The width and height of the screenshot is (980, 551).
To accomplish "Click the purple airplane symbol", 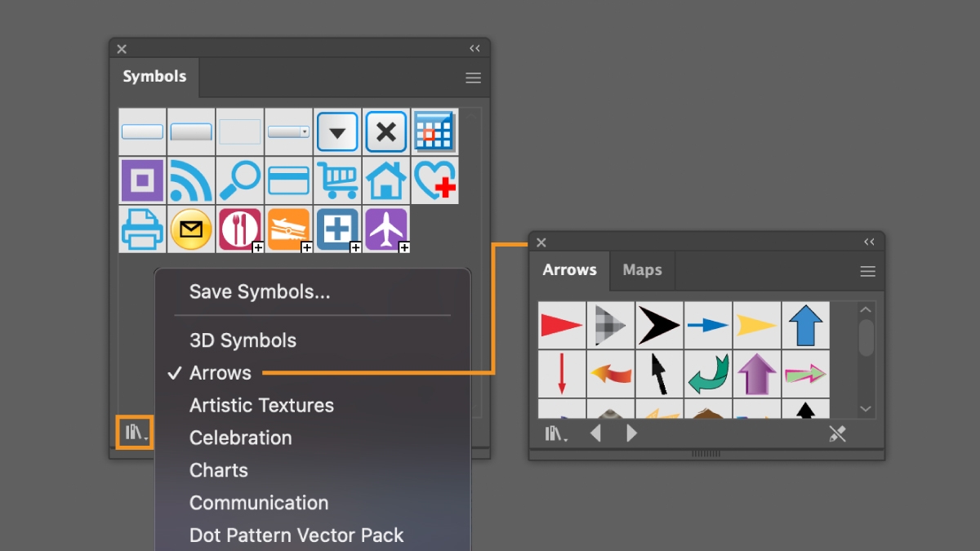I will [385, 229].
